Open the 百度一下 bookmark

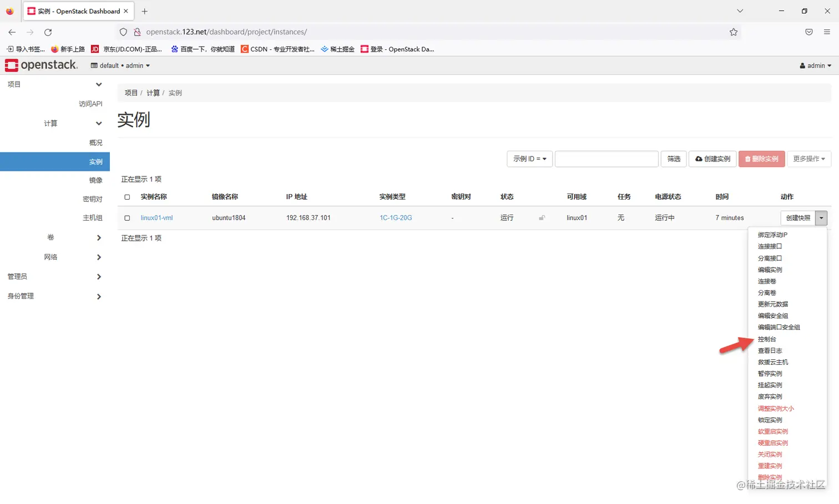coord(203,49)
